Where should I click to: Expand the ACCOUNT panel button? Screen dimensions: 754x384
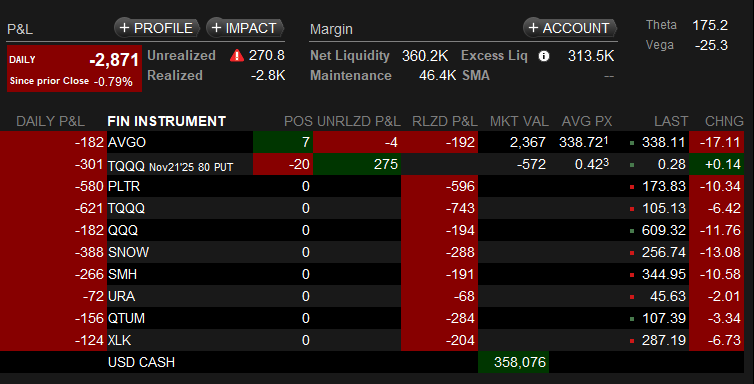[570, 28]
